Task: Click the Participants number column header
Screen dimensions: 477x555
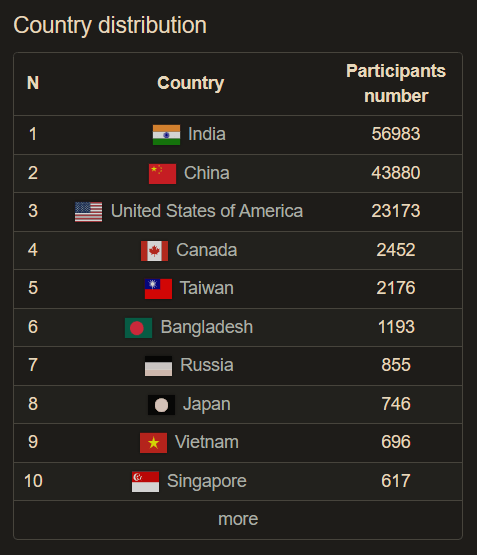Action: pyautogui.click(x=396, y=84)
